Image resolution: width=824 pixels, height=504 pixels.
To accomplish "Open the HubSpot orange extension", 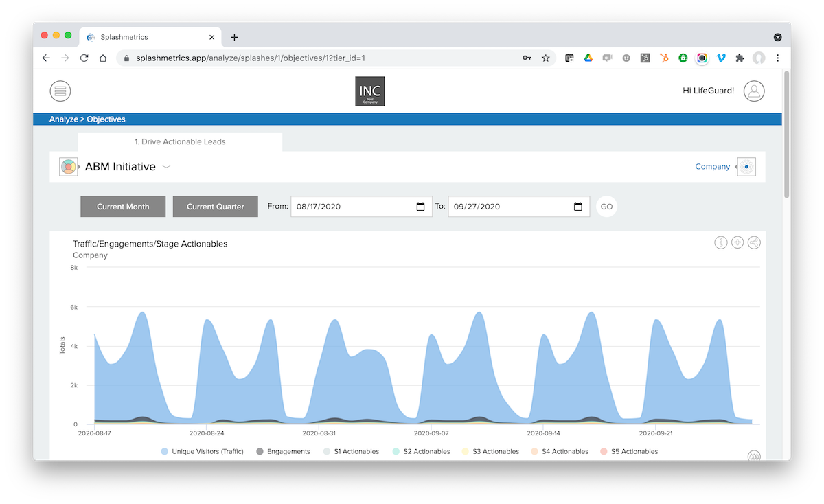I will click(x=664, y=58).
